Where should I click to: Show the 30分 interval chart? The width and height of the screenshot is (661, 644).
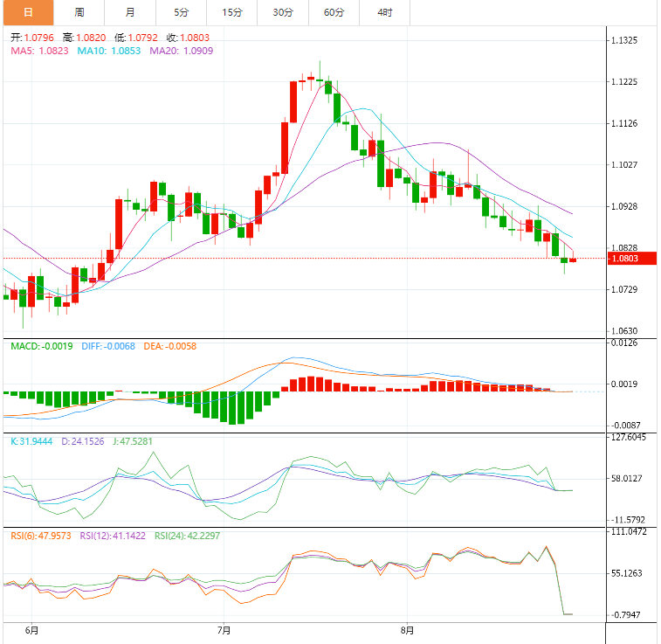pos(283,12)
